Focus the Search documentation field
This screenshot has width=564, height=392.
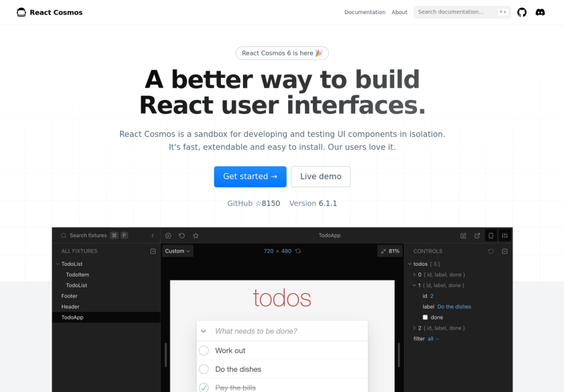[462, 12]
